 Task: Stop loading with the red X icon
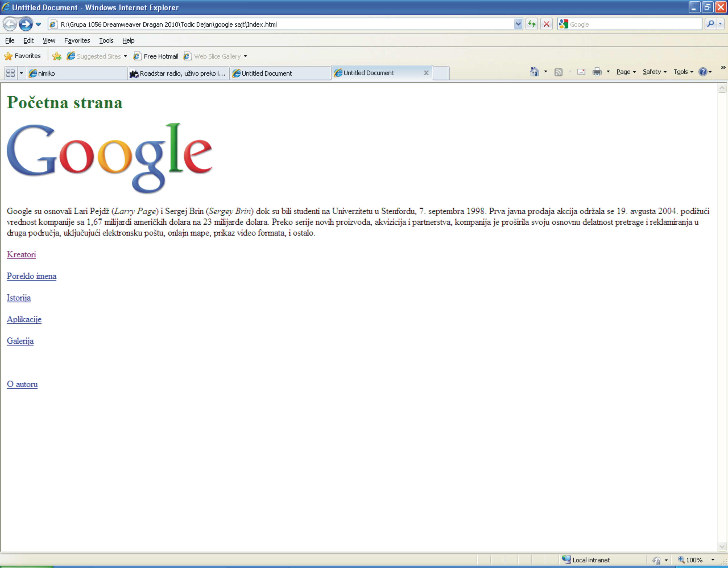(546, 24)
